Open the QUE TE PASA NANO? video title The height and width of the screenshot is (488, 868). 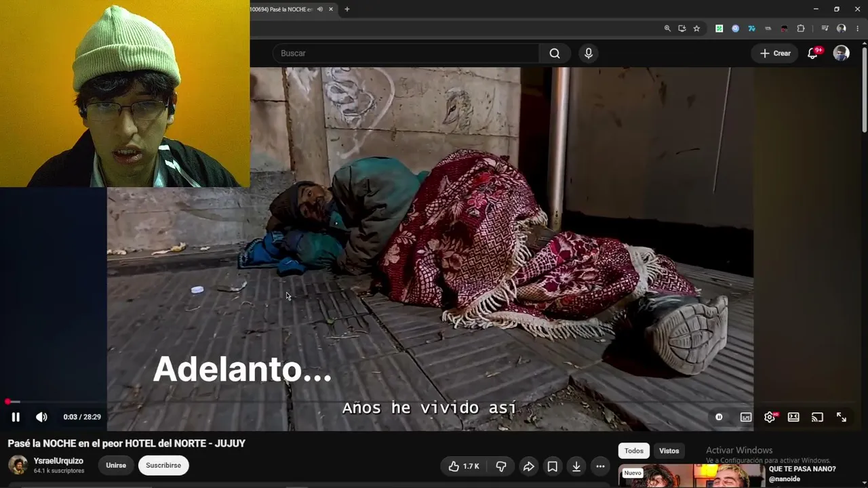click(x=802, y=469)
